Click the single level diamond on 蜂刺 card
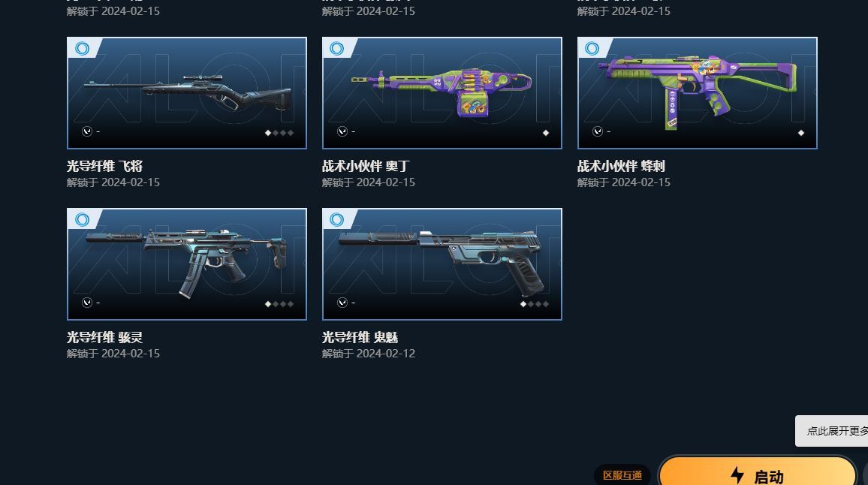The width and height of the screenshot is (868, 485). tap(800, 133)
